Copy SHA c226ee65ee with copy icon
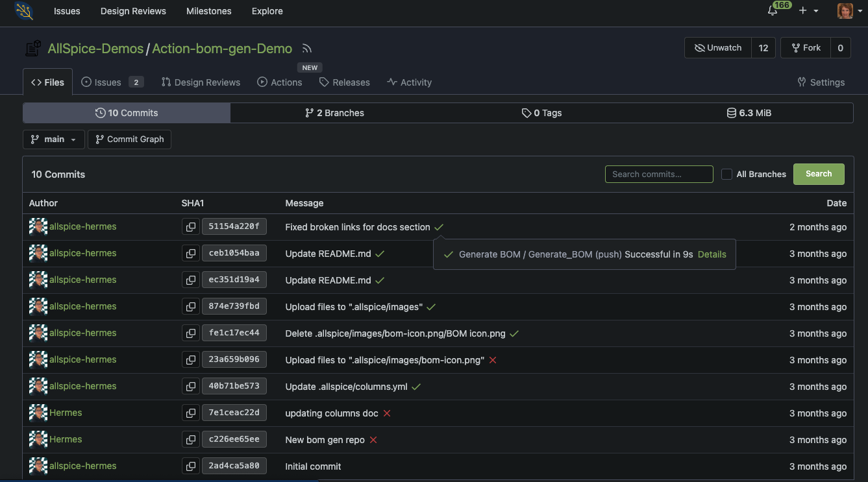Viewport: 868px width, 482px height. pos(191,440)
